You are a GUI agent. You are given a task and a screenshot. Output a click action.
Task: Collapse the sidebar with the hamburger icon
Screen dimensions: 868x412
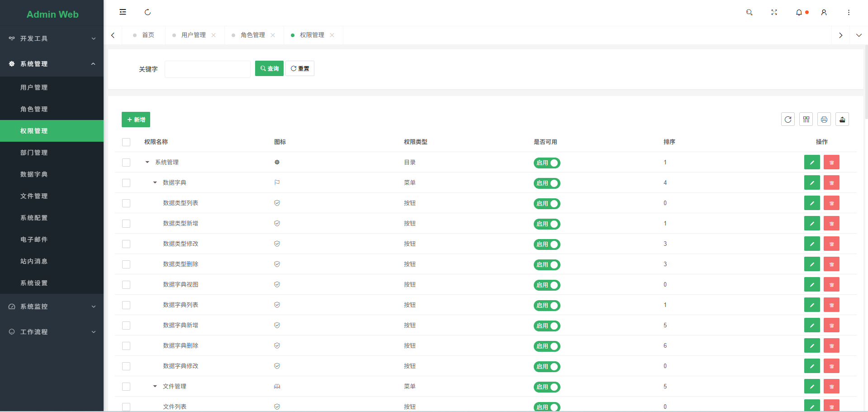pyautogui.click(x=123, y=12)
